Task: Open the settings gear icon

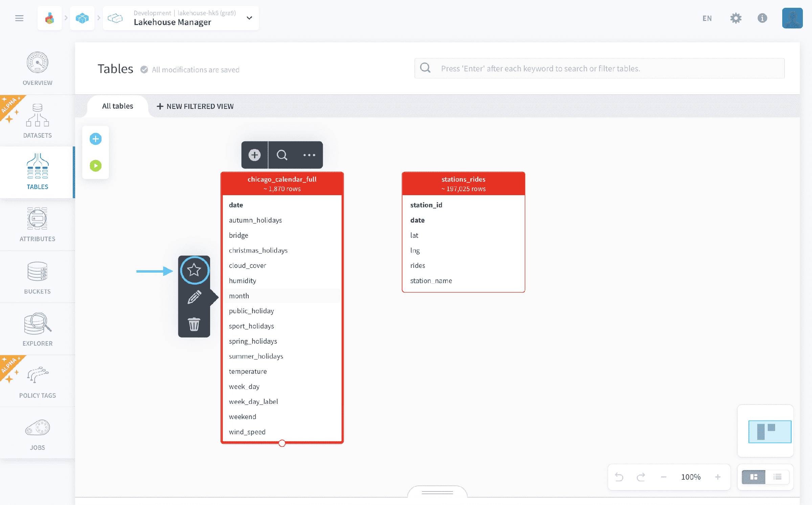Action: click(x=736, y=18)
